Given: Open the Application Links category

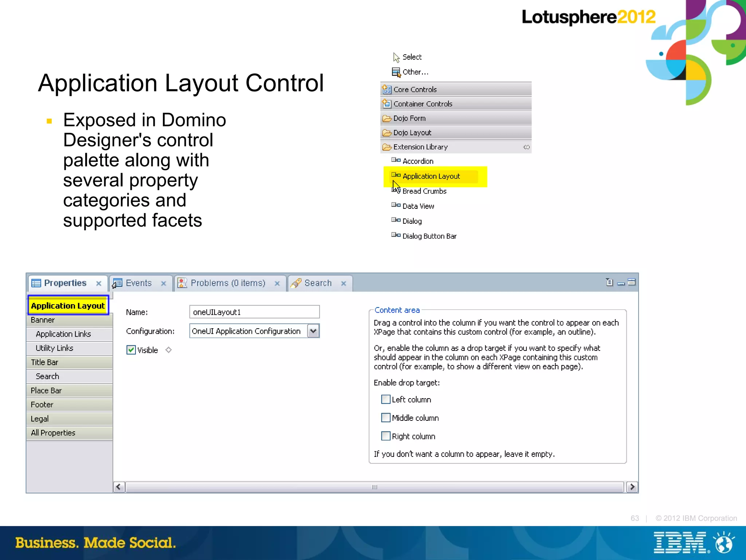Looking at the screenshot, I should pyautogui.click(x=69, y=334).
